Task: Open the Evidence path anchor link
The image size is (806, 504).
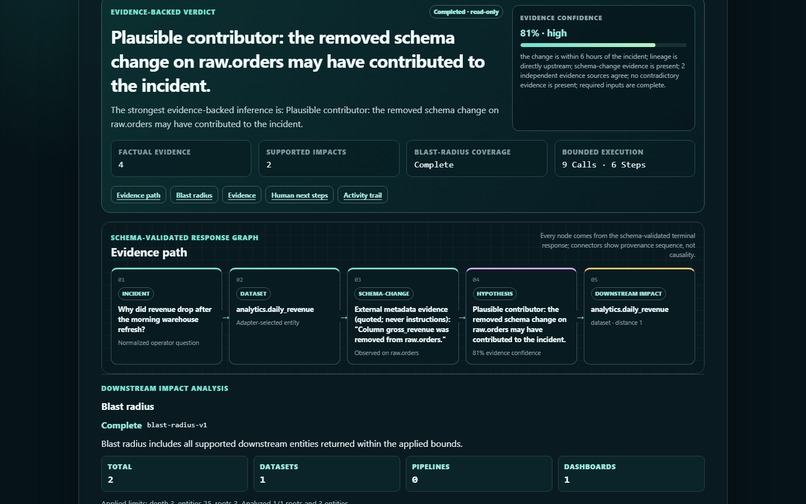Action: pos(138,195)
